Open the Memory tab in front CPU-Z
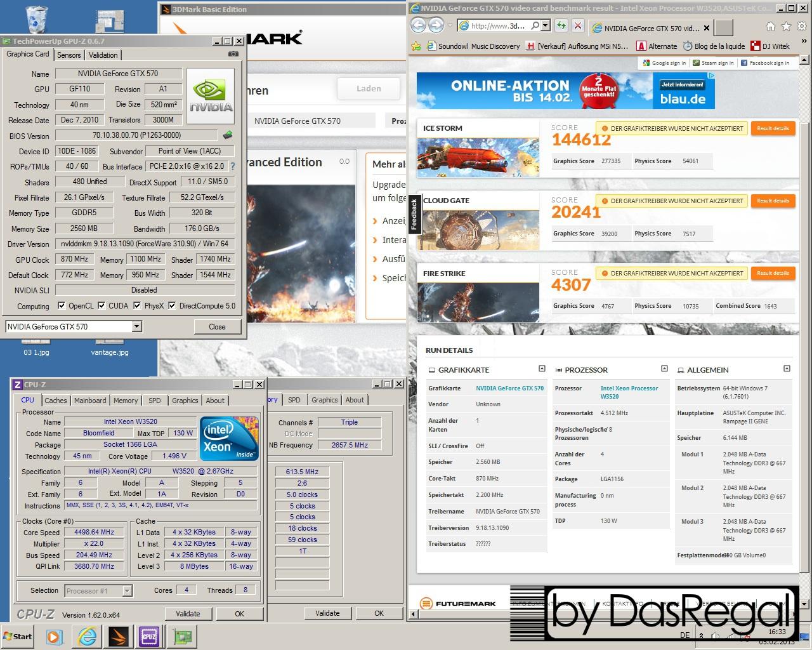This screenshot has width=812, height=650. (126, 401)
